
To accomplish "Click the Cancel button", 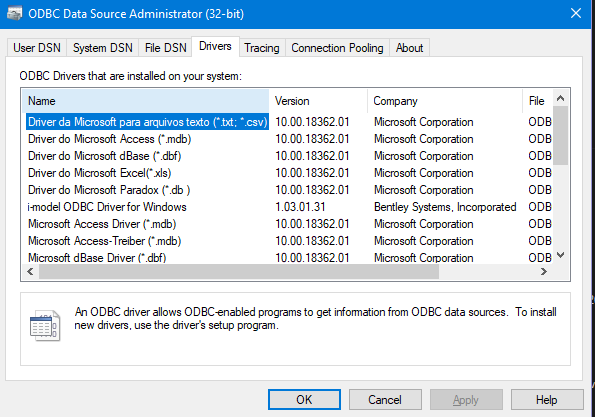I will click(385, 400).
